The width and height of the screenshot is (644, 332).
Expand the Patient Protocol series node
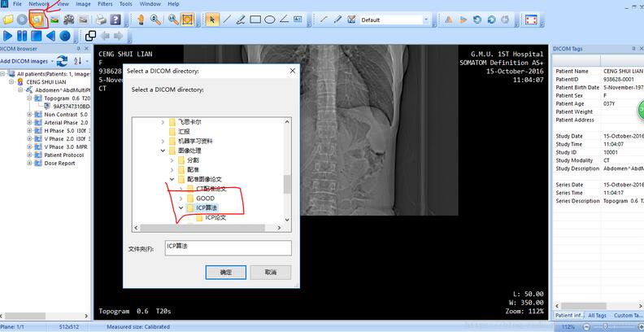click(29, 155)
